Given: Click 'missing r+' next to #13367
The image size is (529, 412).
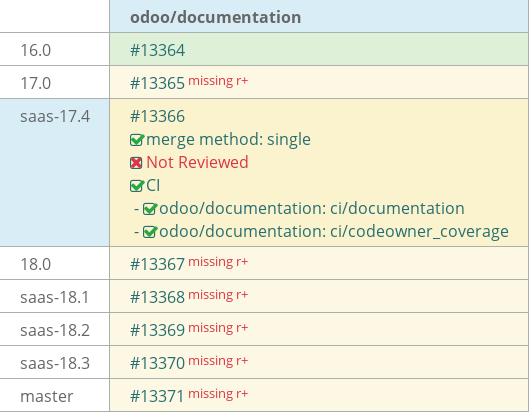Looking at the screenshot, I should (218, 262).
